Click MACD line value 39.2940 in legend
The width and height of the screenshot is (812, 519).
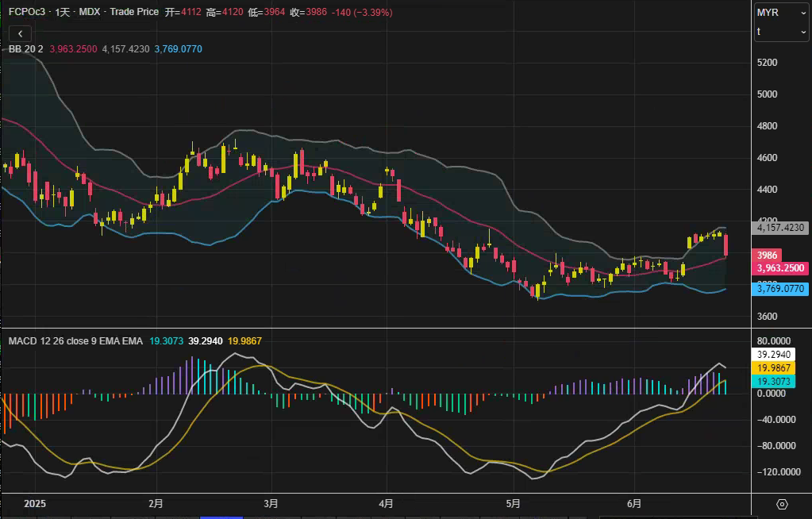pyautogui.click(x=206, y=340)
